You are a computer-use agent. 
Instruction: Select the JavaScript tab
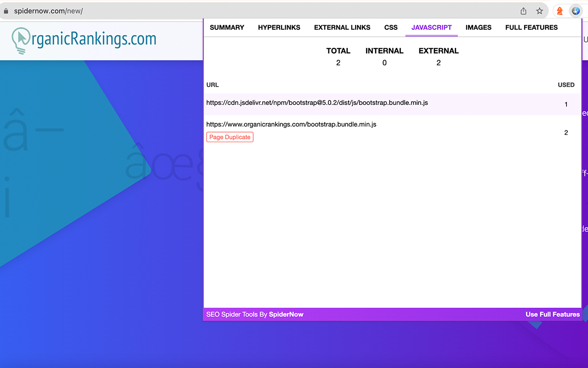[x=431, y=28]
